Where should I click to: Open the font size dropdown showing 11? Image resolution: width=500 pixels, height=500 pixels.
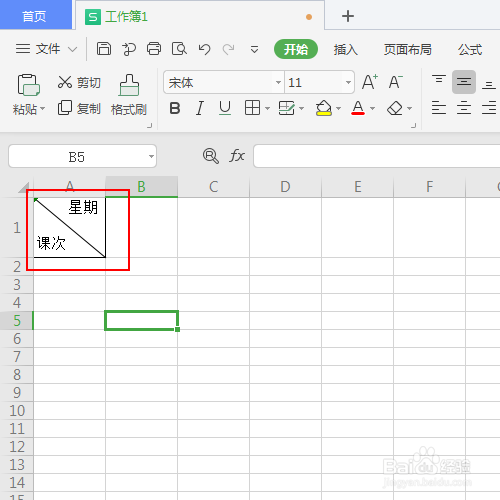pos(348,82)
